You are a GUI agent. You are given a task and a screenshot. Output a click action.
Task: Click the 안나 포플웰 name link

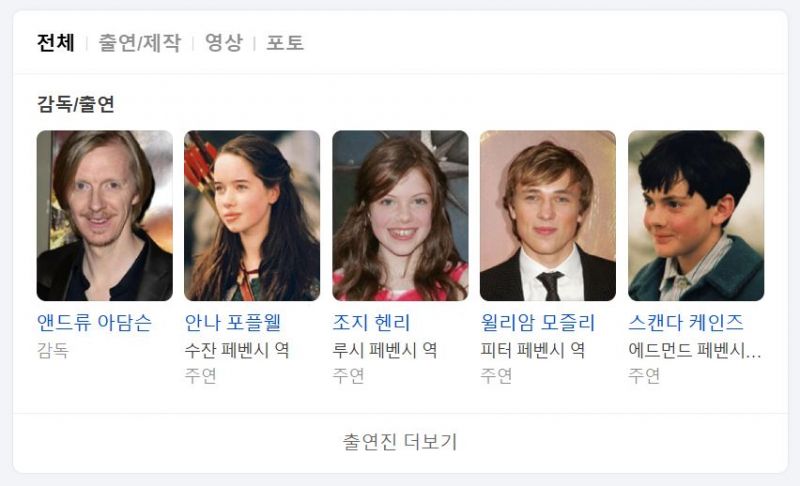[x=233, y=322]
